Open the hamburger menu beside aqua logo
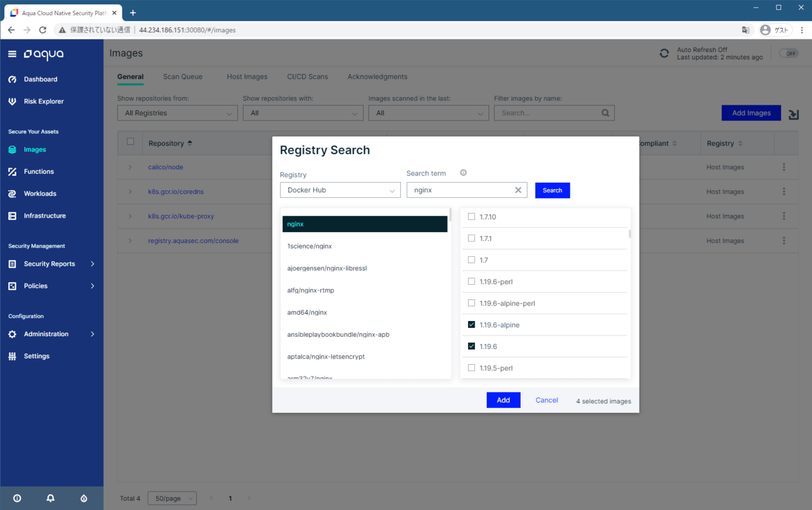Image resolution: width=812 pixels, height=510 pixels. pos(12,55)
